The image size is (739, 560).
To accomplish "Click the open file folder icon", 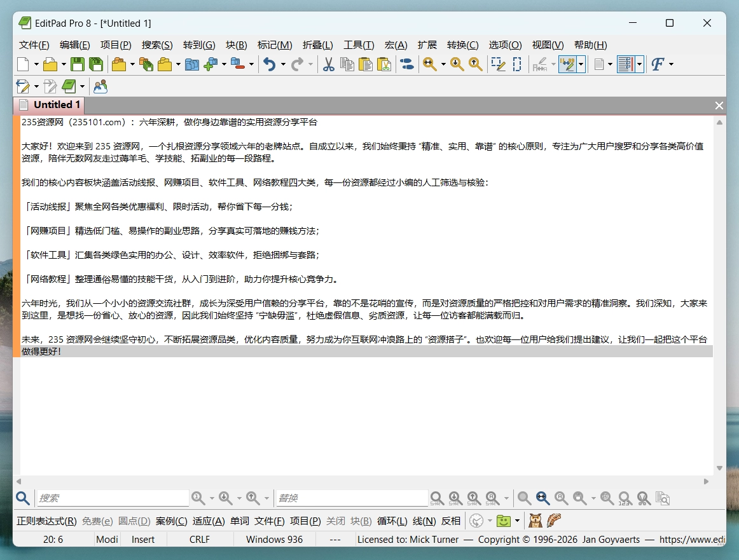I will (x=50, y=64).
